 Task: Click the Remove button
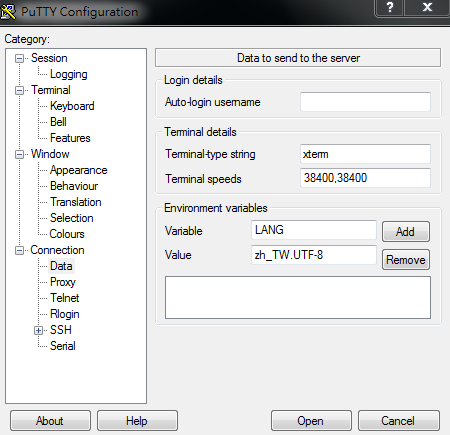(x=406, y=259)
